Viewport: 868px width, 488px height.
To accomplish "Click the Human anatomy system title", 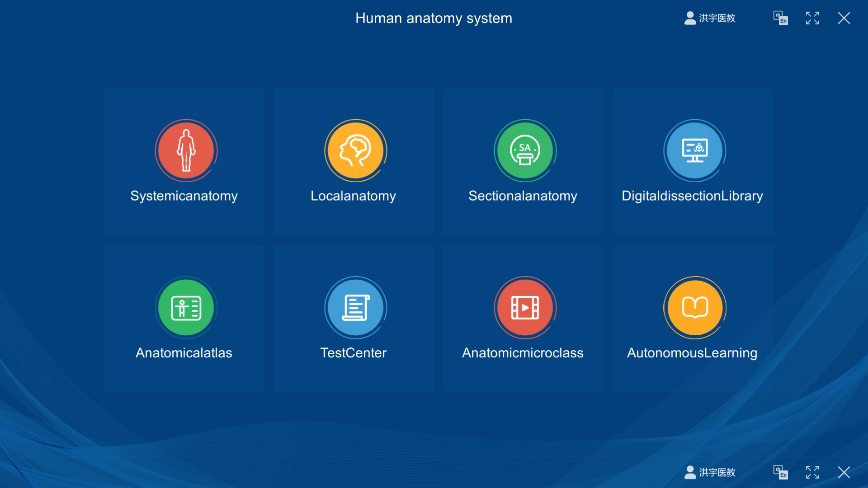I will pos(434,18).
